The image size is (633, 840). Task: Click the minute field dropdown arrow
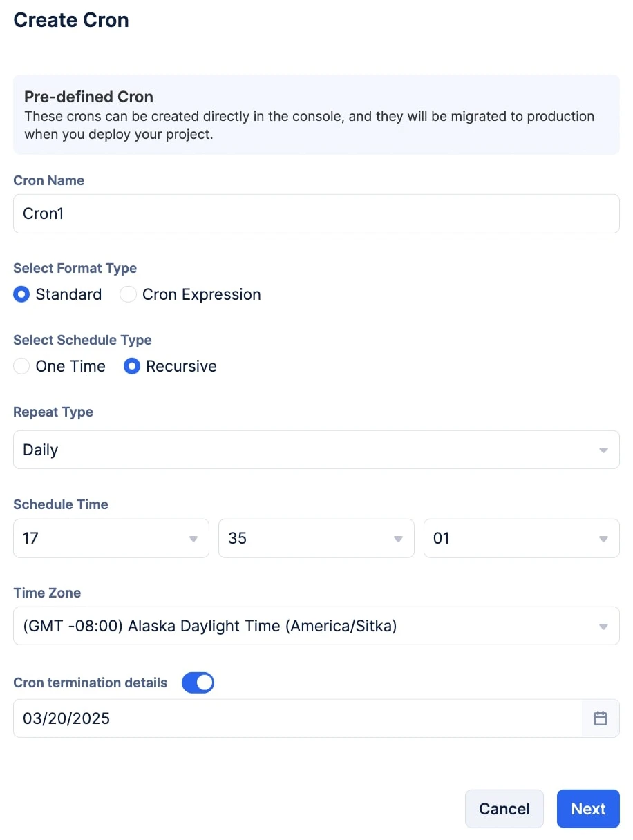point(398,539)
